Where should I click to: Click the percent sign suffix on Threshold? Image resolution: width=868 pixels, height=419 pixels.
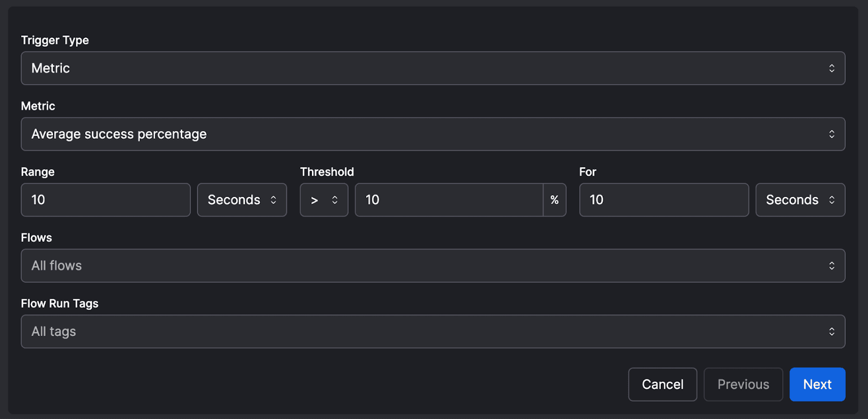(554, 200)
